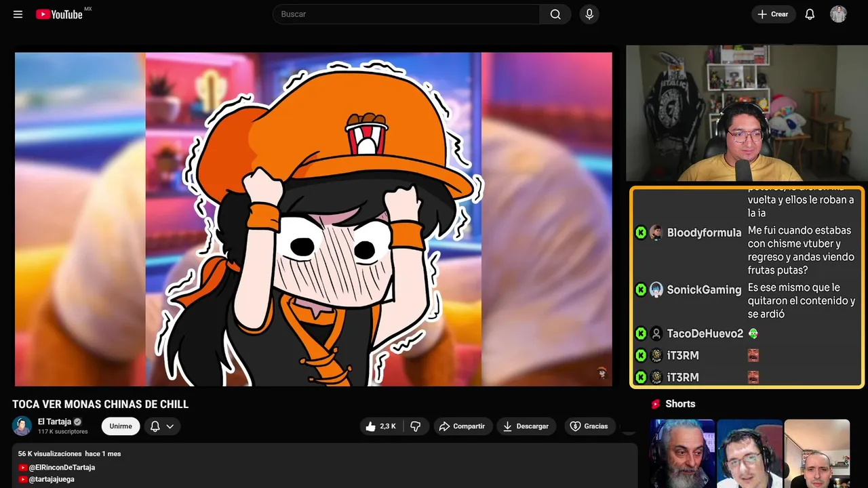The image size is (868, 488).
Task: Click Bloodyformula's chat avatar
Action: click(x=656, y=232)
